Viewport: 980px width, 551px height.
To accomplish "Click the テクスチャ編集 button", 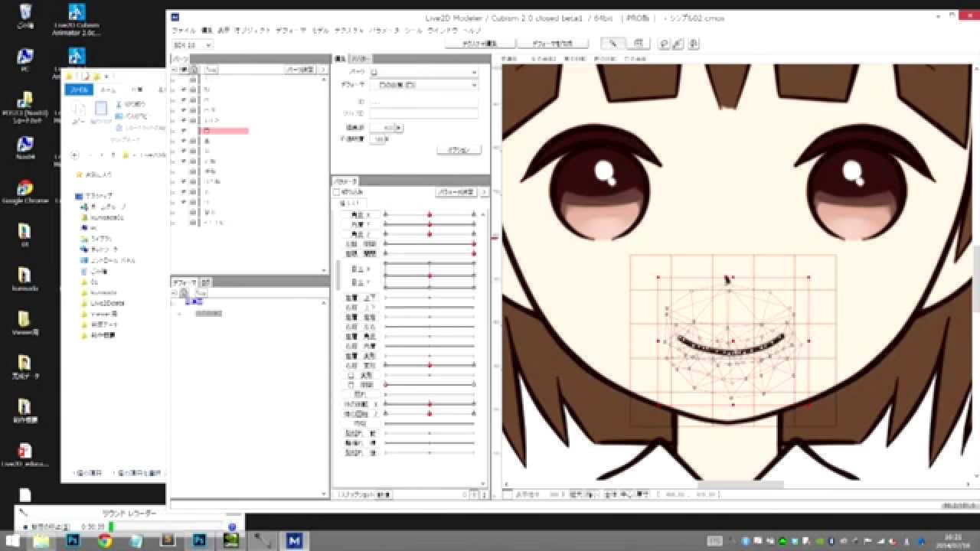I will coord(479,44).
